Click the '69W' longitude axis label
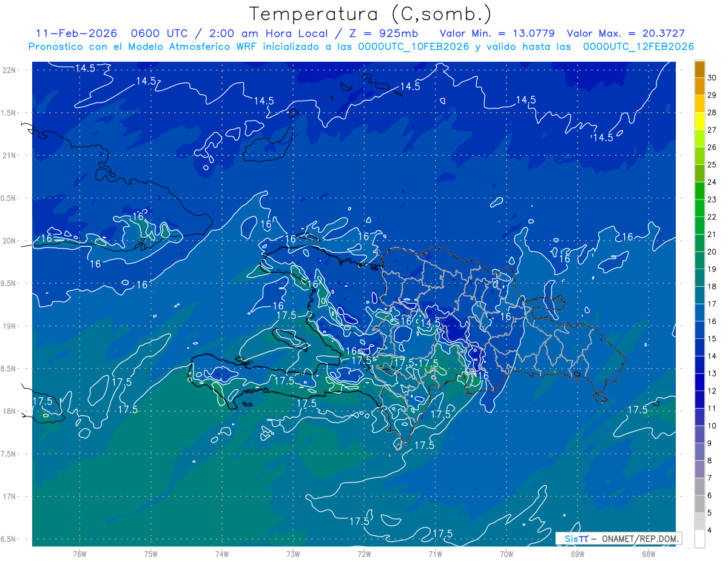Viewport: 728px width, 562px height. click(x=578, y=554)
